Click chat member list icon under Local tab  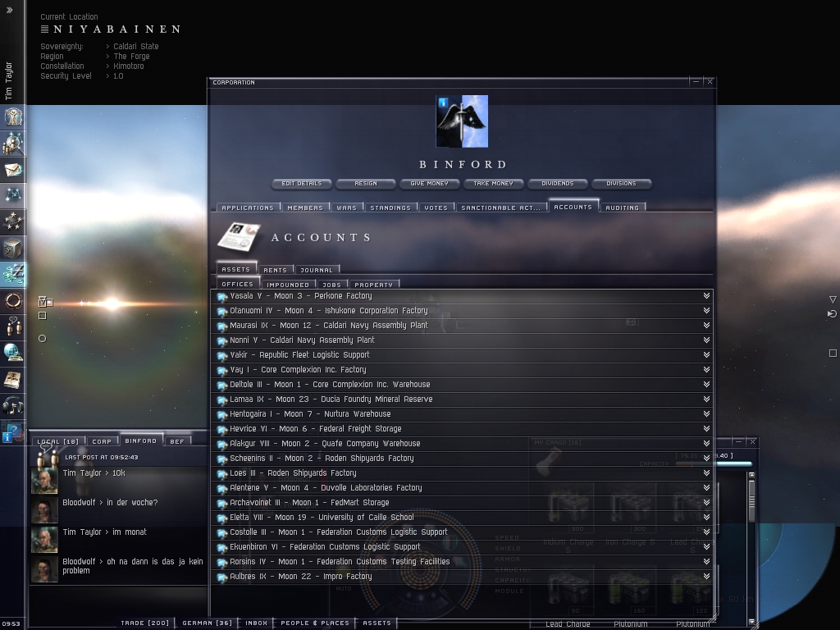(47, 456)
